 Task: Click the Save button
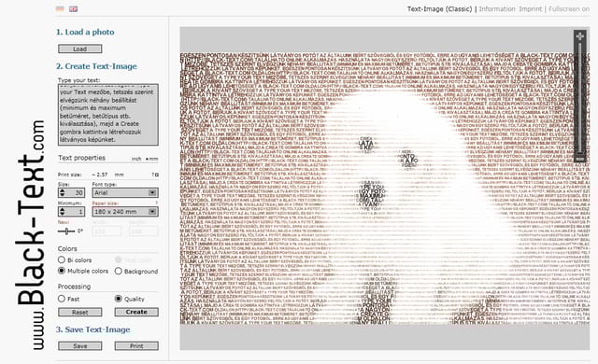point(80,345)
